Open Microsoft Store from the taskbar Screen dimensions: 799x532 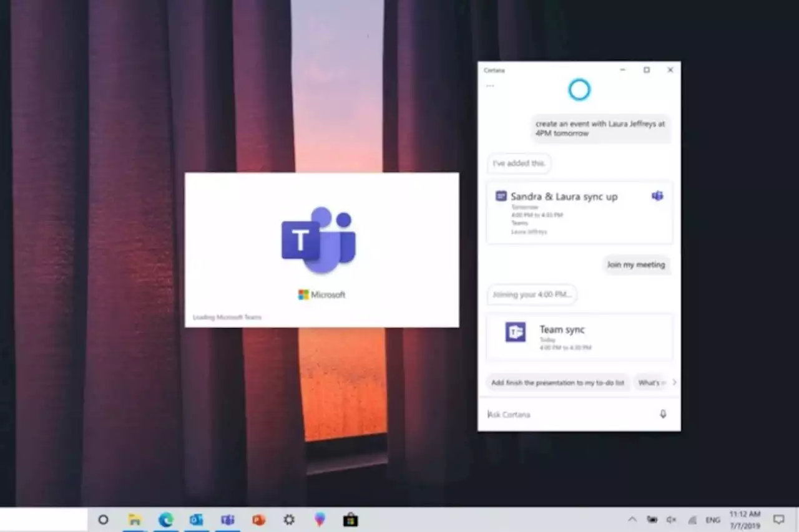(350, 520)
